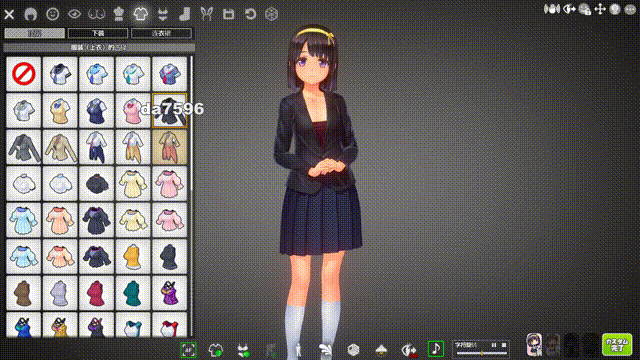The width and height of the screenshot is (640, 360).
Task: Switch to the 下装 tab
Action: click(98, 33)
